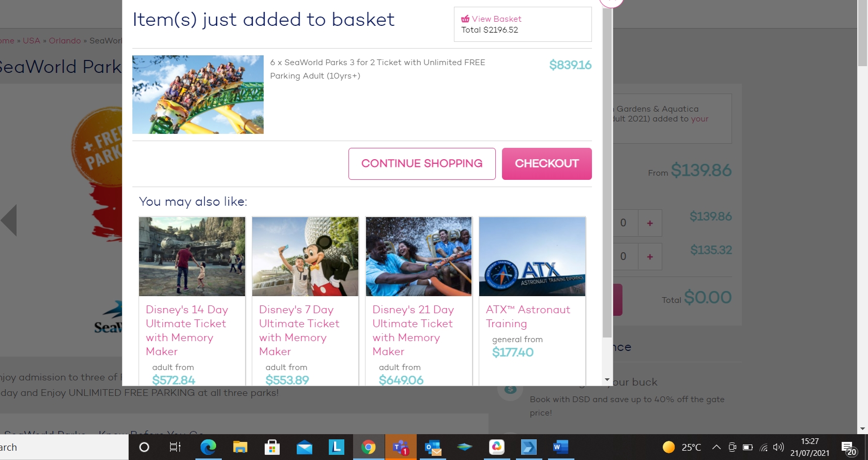Show hidden system tray icons

717,447
